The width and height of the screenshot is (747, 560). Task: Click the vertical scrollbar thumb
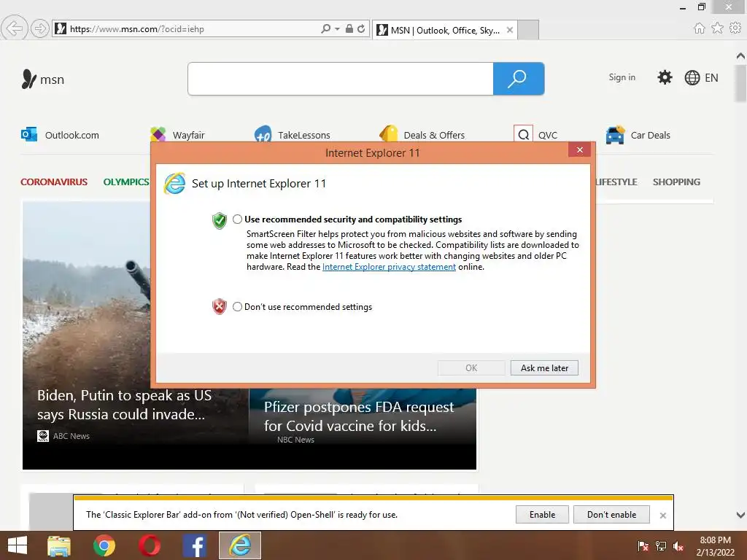coord(740,83)
